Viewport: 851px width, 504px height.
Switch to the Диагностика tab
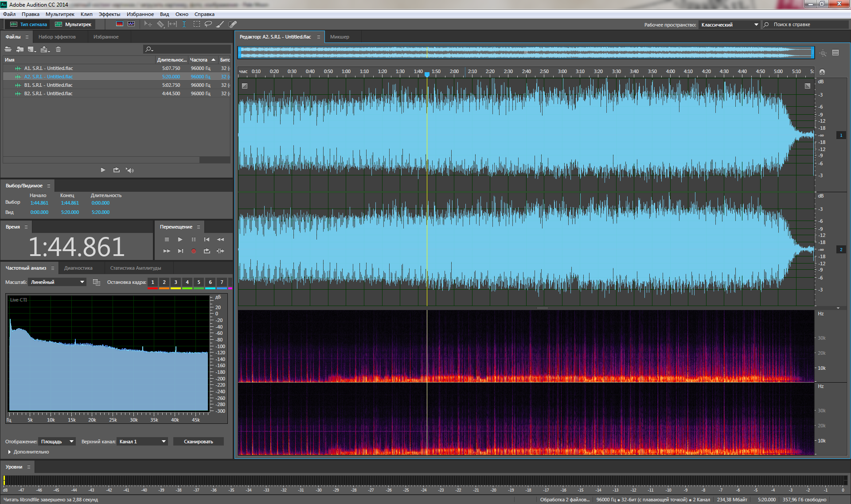coord(78,268)
